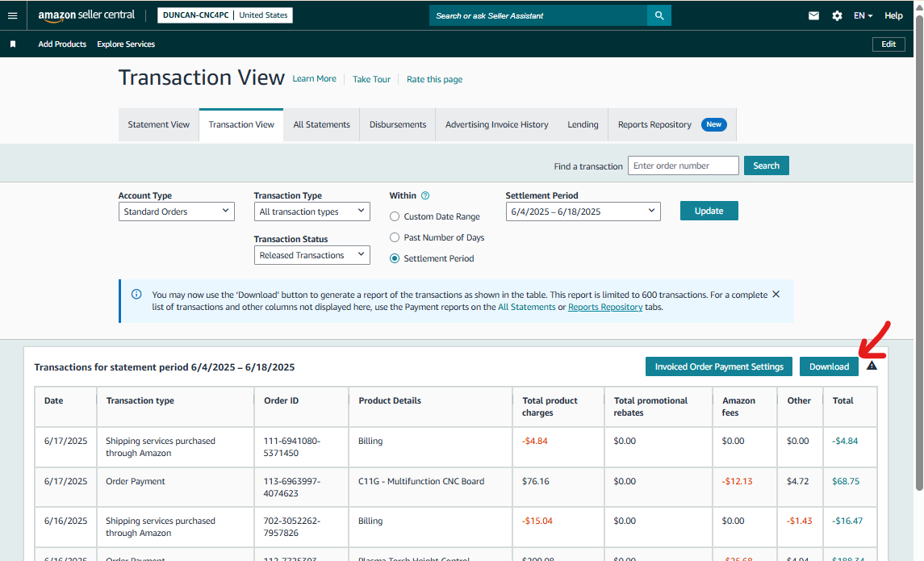Go to Amazon Seller Central home logo
This screenshot has width=924, height=561.
[86, 15]
